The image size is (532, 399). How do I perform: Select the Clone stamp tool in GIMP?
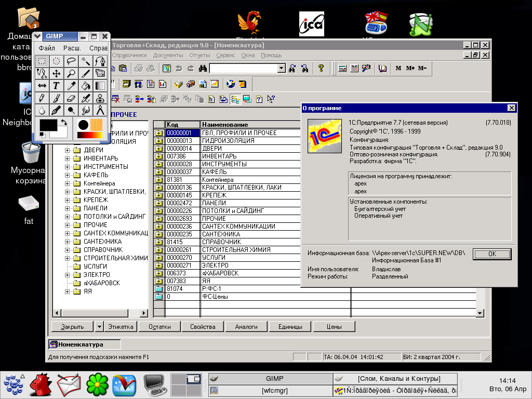click(100, 98)
